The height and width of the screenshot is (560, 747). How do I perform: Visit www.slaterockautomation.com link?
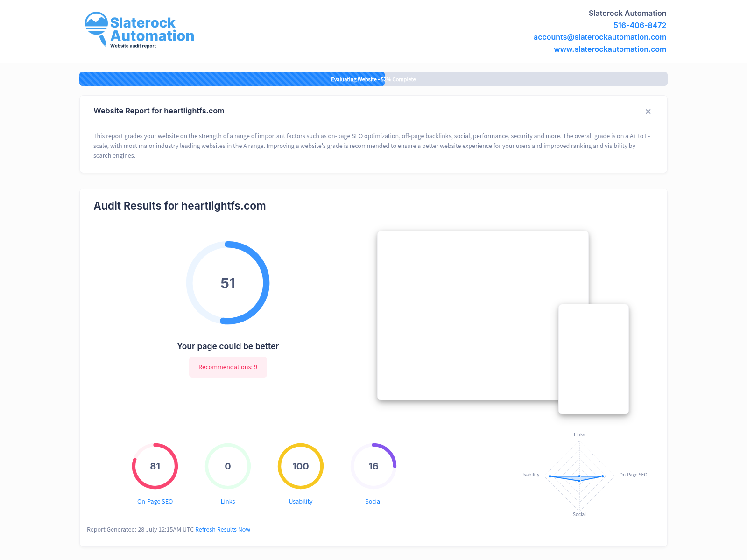[x=610, y=49]
